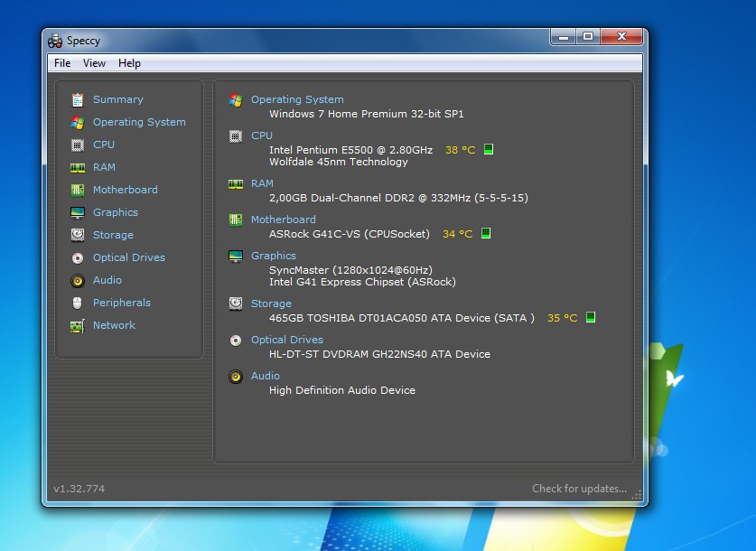Click the board icon beside Motherboard heading in summary

tap(235, 220)
